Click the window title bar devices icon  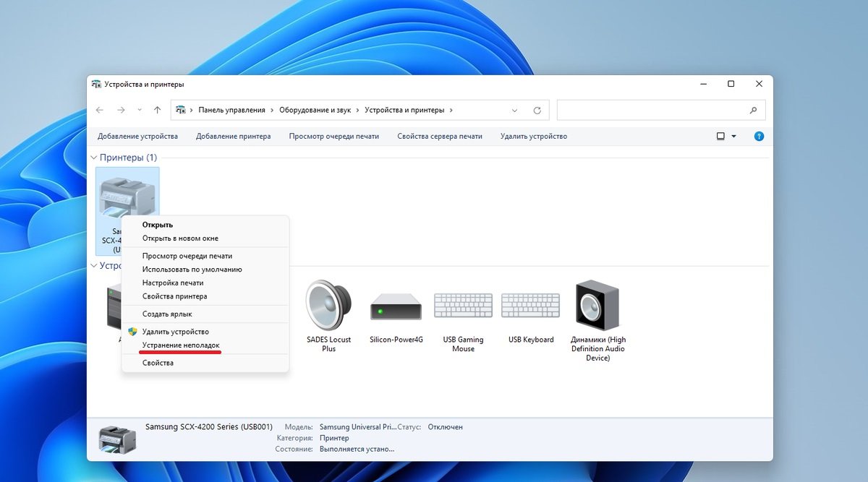(96, 84)
